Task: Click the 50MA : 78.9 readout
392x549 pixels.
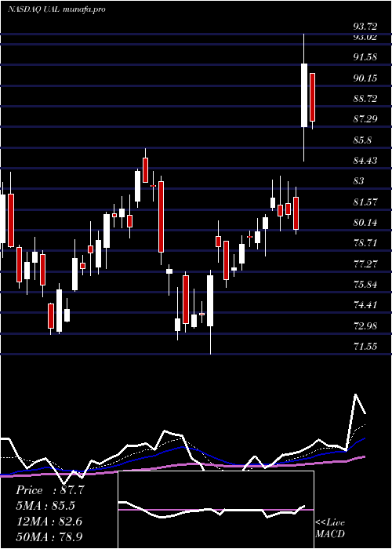Action: tap(49, 536)
